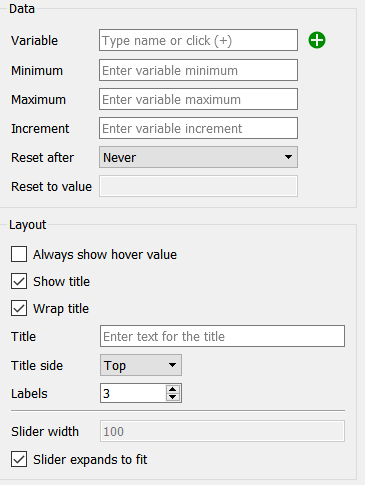365x485 pixels.
Task: Select the Maximum value input field
Action: pyautogui.click(x=198, y=99)
